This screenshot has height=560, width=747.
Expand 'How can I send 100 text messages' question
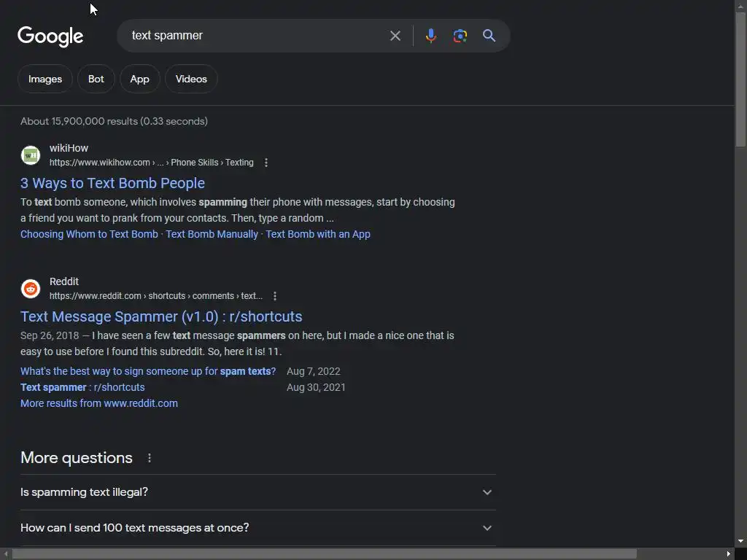click(258, 528)
